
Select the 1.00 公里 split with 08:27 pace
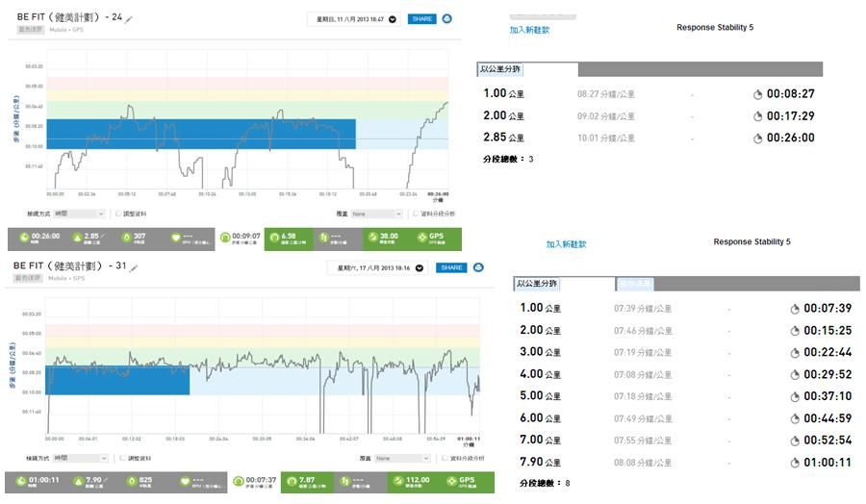pyautogui.click(x=649, y=94)
